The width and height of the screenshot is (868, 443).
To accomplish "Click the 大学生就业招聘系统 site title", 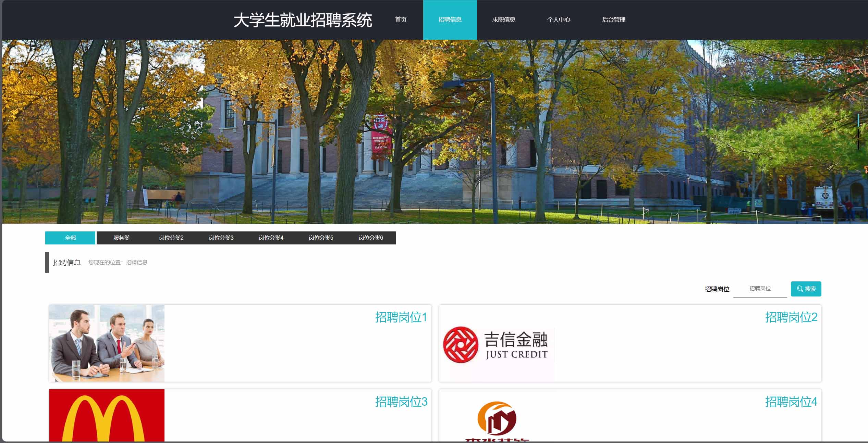I will pos(303,20).
